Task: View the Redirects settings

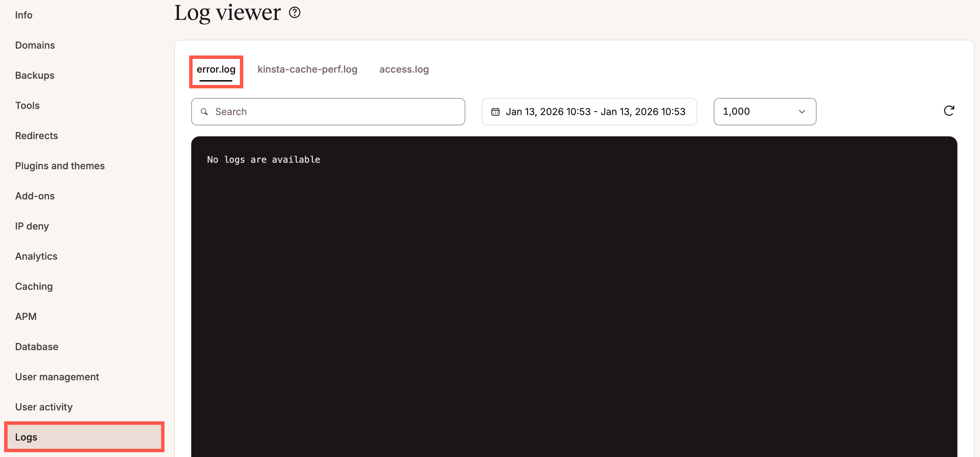Action: [37, 135]
